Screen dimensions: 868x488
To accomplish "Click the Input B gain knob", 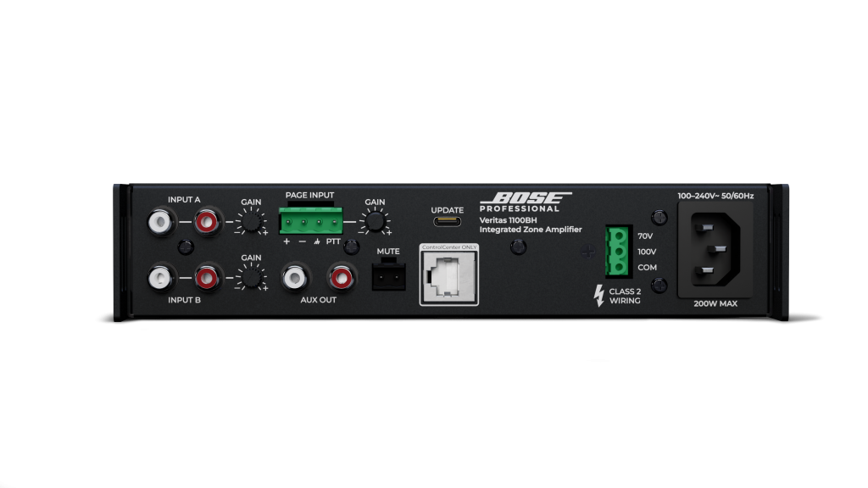I will (251, 277).
